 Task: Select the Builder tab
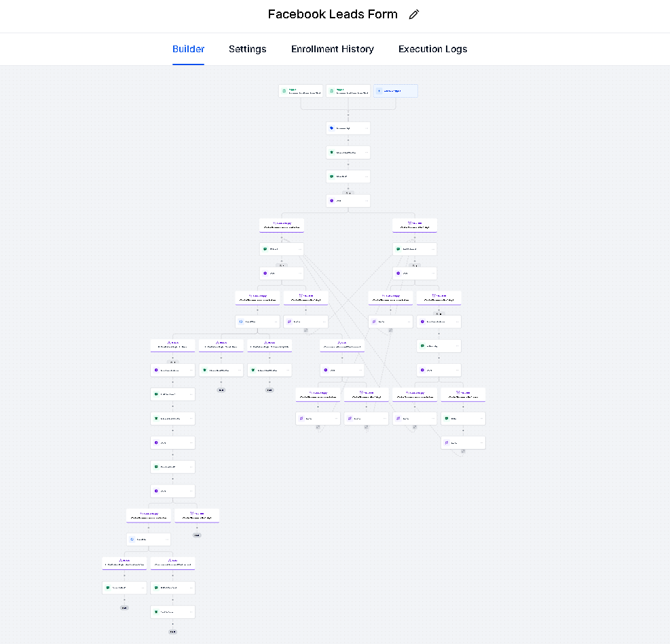[188, 49]
